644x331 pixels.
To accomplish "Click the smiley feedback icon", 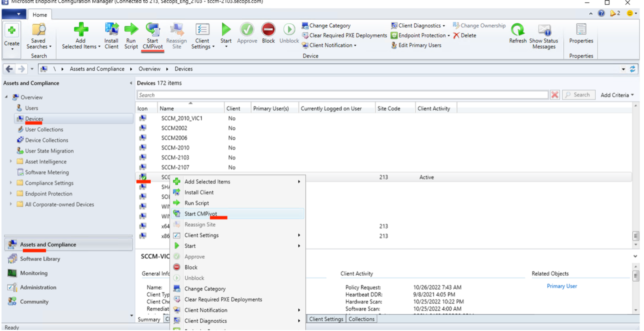I will pyautogui.click(x=630, y=13).
